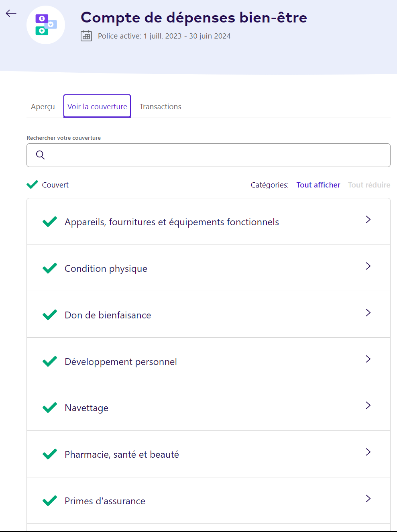This screenshot has width=397, height=532.
Task: Open the Navettage category row
Action: 201,408
